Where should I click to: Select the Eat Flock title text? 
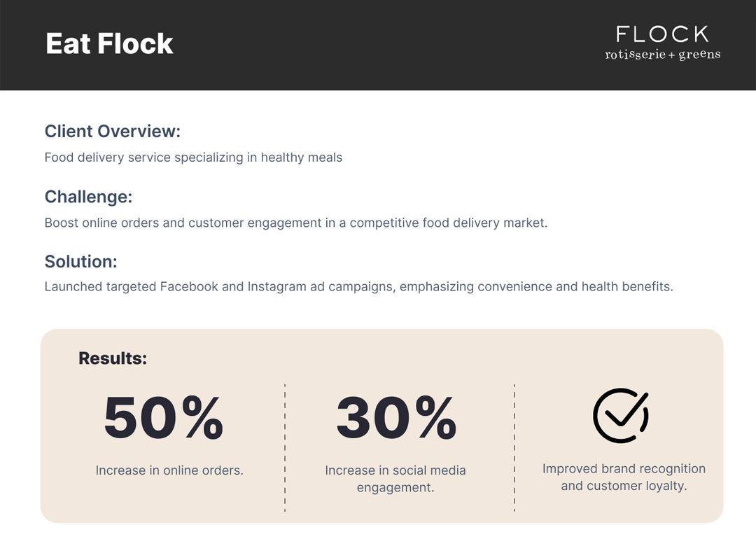click(x=109, y=43)
